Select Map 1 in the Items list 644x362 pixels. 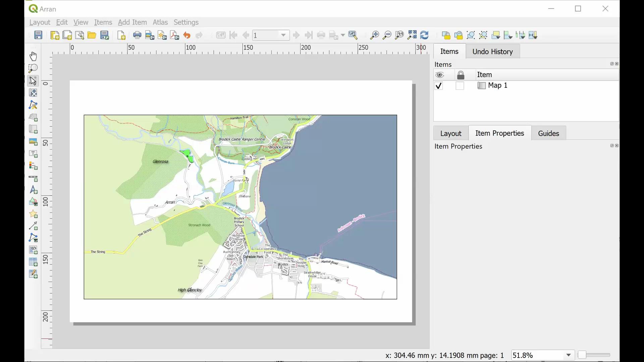coord(499,85)
